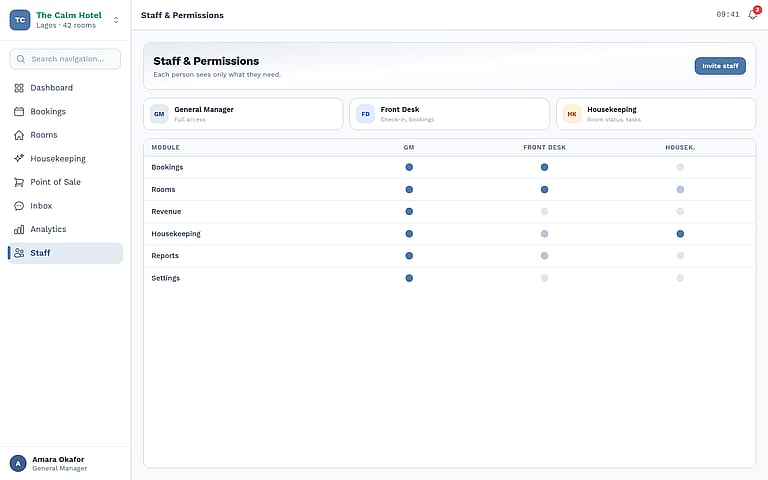Click the Analytics bar chart icon
Image resolution: width=768 pixels, height=480 pixels.
[x=19, y=229]
